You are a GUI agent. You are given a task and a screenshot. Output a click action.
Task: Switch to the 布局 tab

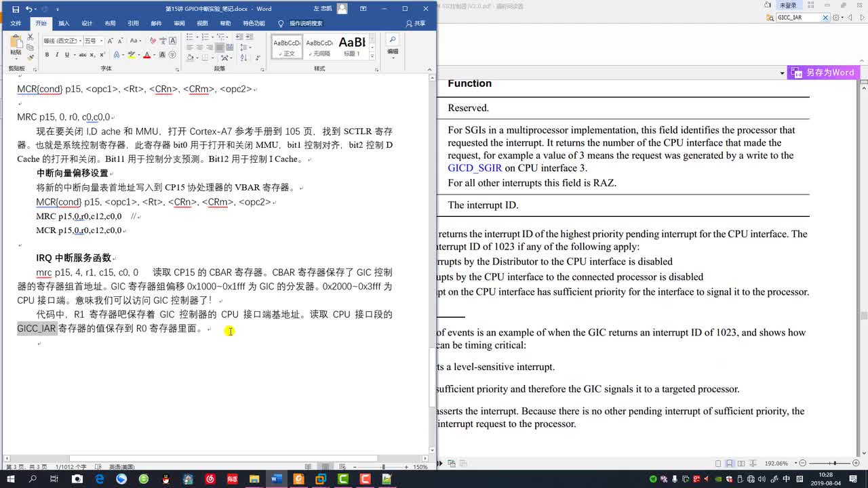[110, 23]
